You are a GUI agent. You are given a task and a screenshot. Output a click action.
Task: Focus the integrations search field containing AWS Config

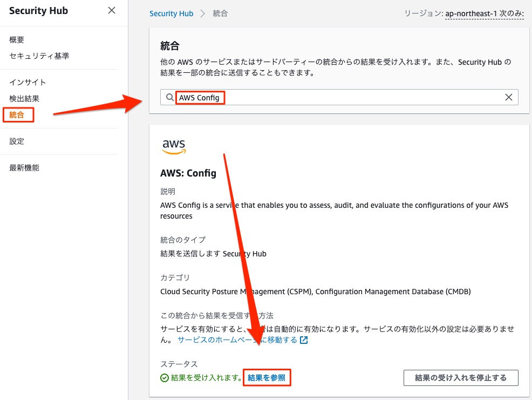[x=339, y=98]
